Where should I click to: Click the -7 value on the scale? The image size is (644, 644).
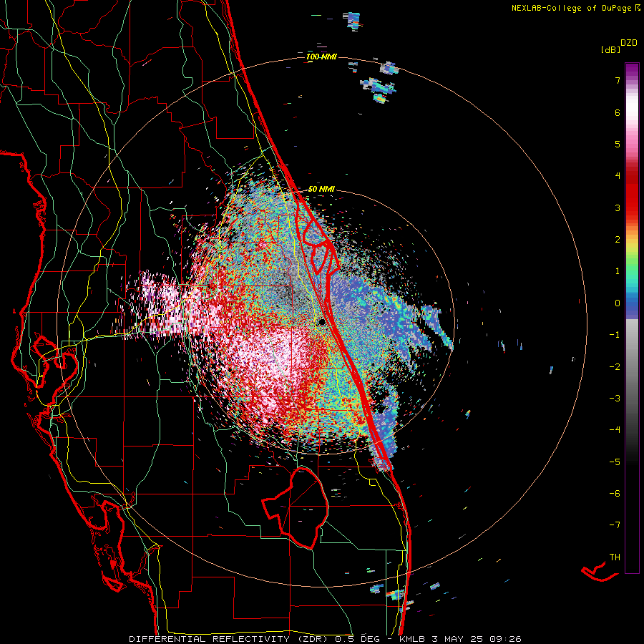coord(615,525)
